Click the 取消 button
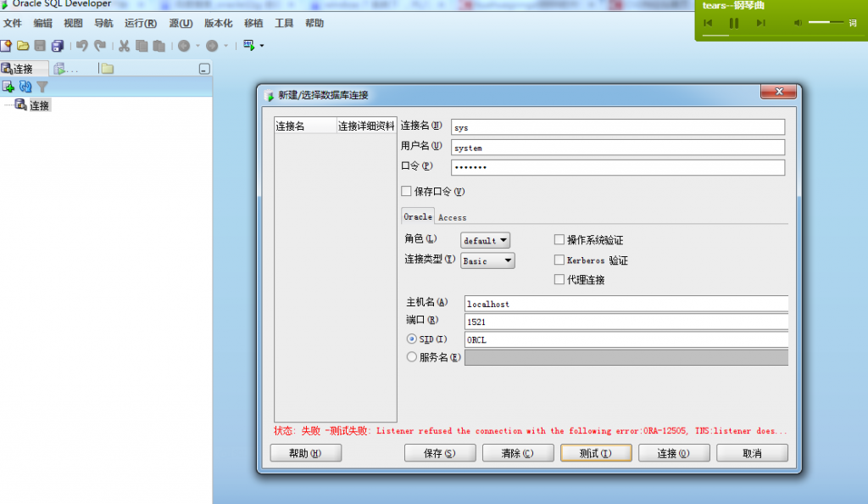 [x=753, y=453]
